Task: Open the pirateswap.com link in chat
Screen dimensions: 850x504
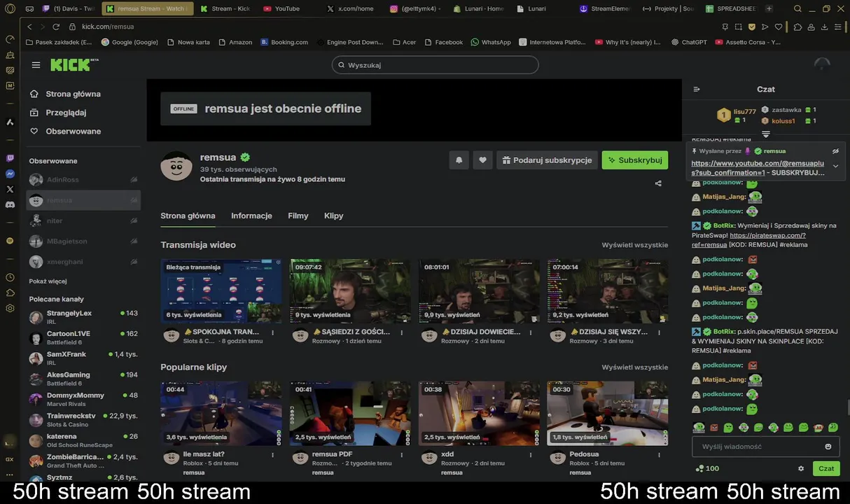Action: pos(748,240)
